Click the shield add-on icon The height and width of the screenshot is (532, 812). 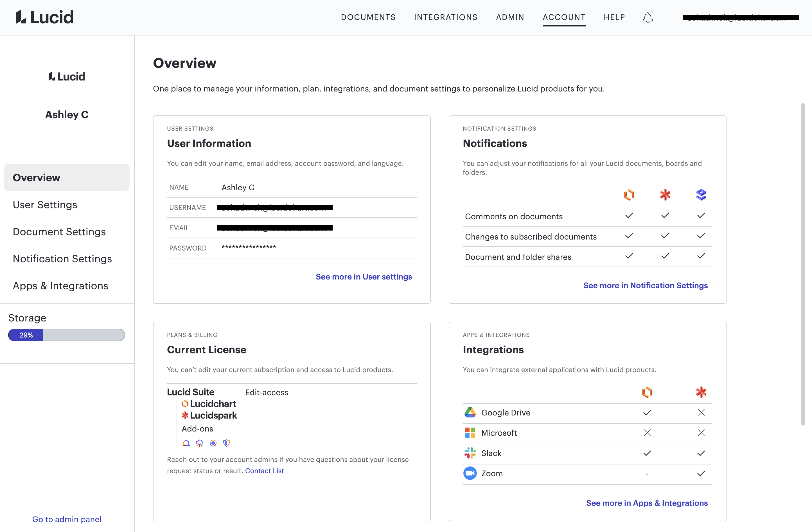227,443
